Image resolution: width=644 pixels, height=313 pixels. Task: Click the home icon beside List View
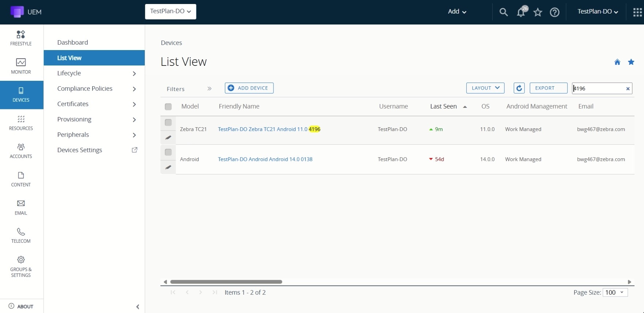(x=617, y=62)
